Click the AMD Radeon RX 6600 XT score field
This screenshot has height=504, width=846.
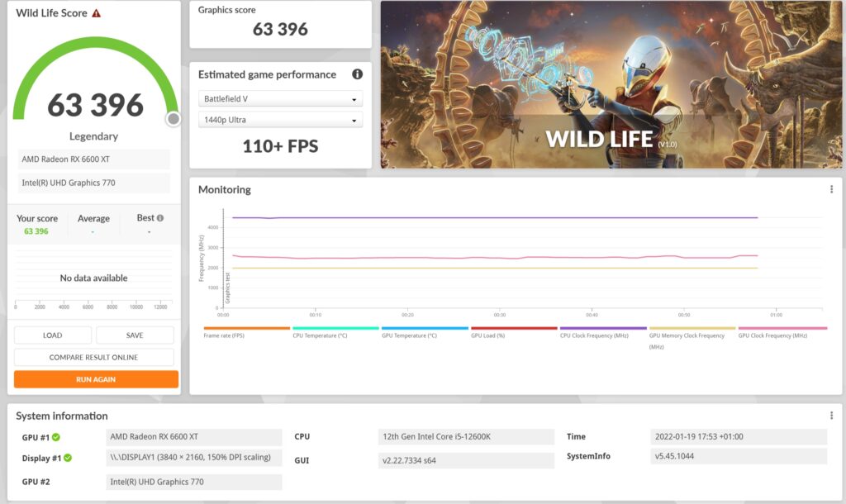[x=94, y=159]
